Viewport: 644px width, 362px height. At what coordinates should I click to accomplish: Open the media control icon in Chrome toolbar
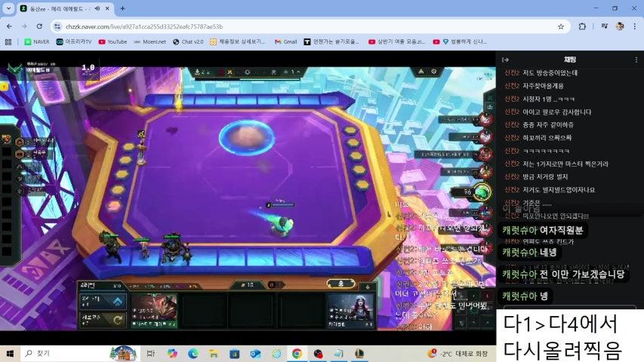pos(604,26)
